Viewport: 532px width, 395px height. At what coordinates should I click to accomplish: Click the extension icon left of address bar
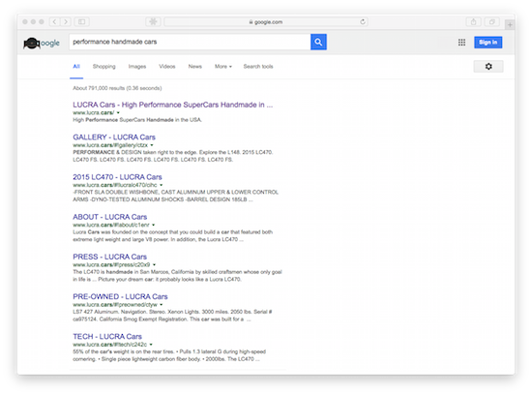point(153,21)
